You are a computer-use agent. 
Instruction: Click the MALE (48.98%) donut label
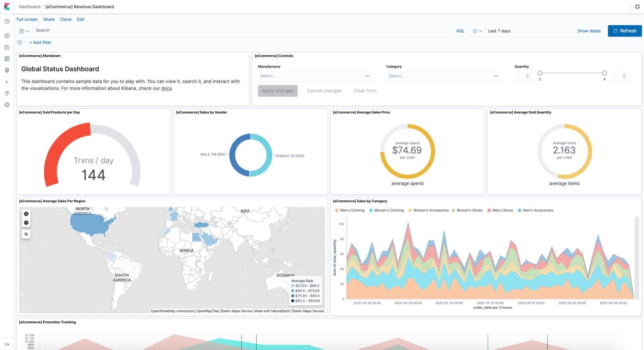click(213, 154)
